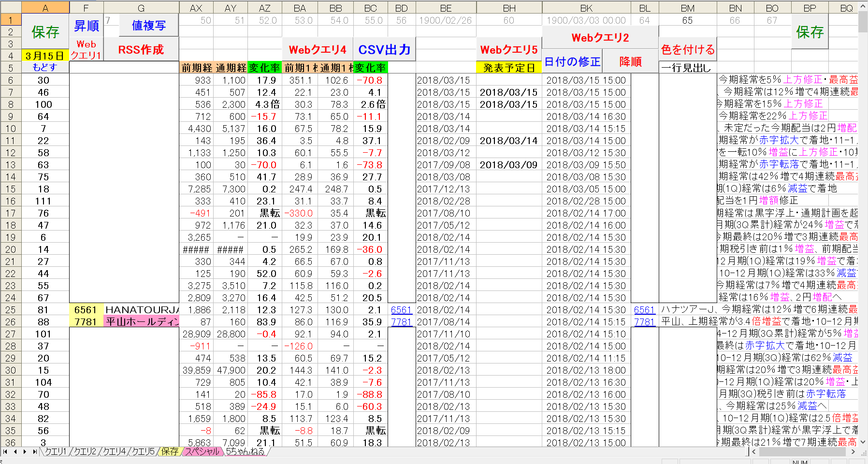Select the 1900/02/26 cell in row 1
This screenshot has width=868, height=464.
pos(446,20)
